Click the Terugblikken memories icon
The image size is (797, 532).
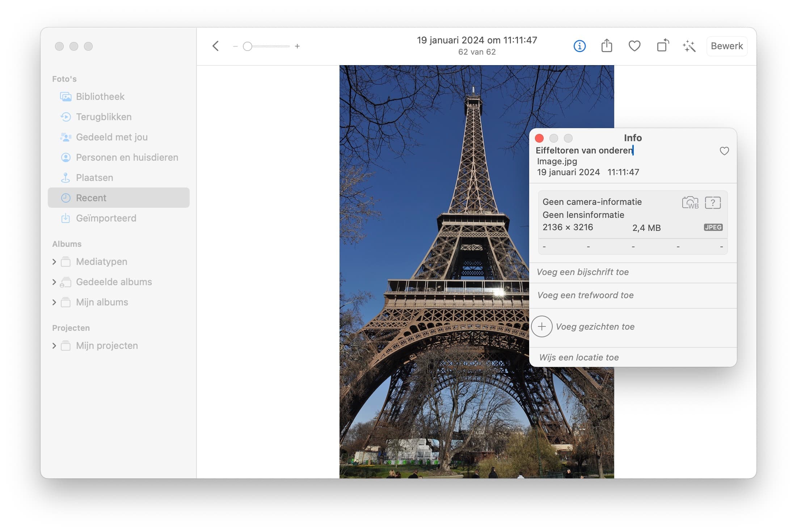(66, 117)
